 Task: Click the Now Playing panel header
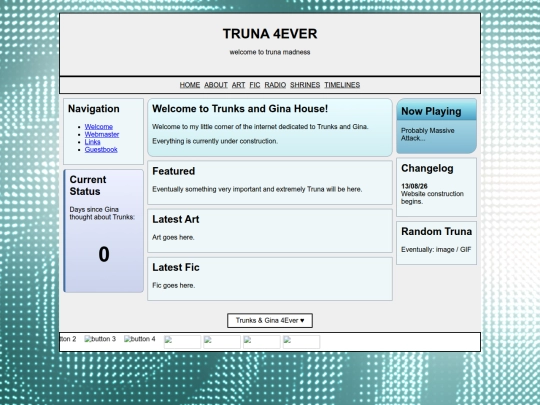437,110
